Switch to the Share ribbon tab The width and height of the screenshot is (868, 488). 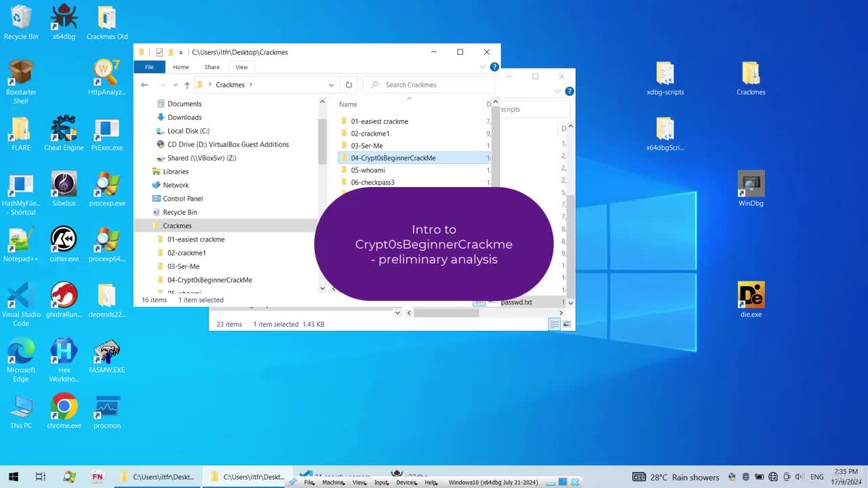point(212,67)
